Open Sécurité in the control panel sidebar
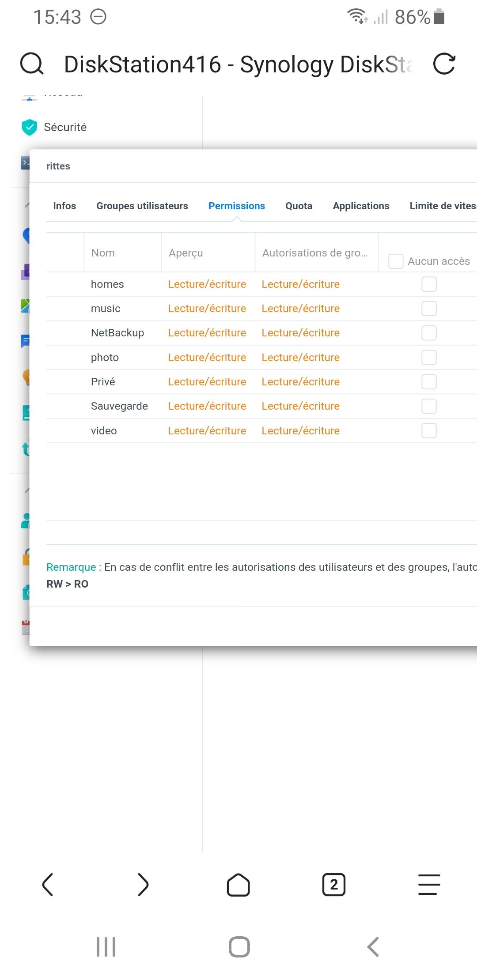The height and width of the screenshot is (980, 477). [x=65, y=127]
